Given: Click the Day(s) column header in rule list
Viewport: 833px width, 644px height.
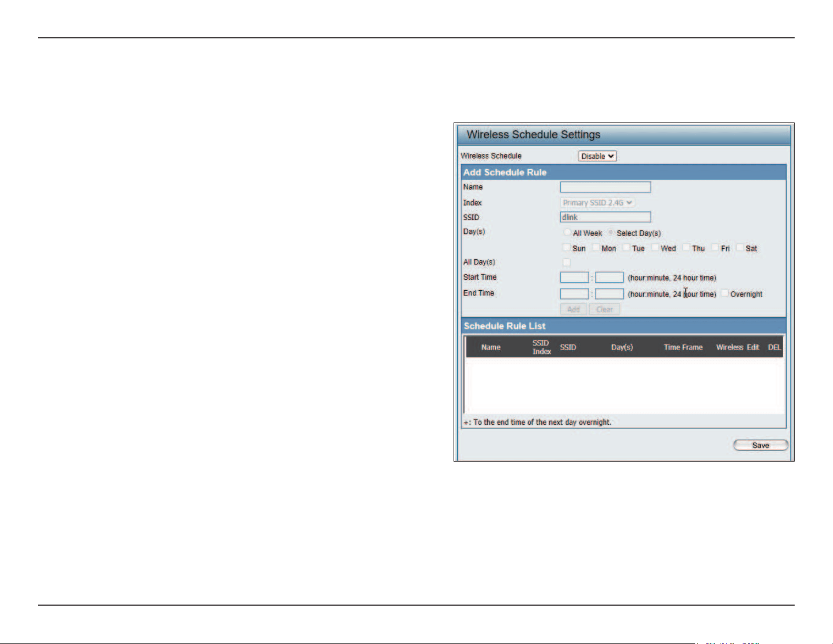Looking at the screenshot, I should pos(622,347).
